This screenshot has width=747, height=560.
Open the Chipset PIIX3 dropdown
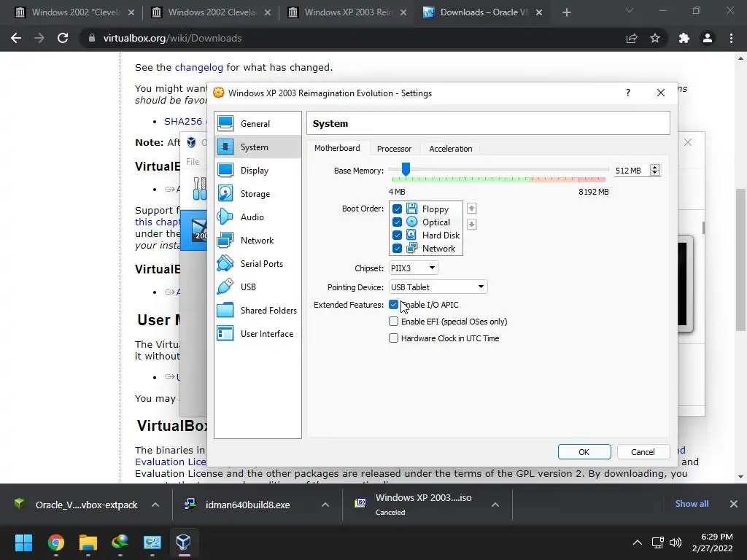(x=414, y=268)
